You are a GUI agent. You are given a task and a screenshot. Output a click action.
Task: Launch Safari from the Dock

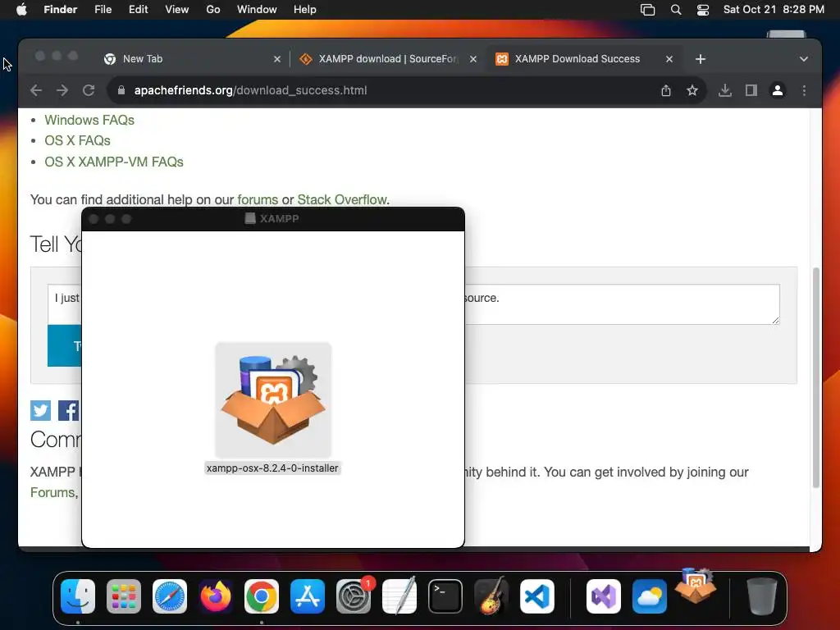pos(170,596)
